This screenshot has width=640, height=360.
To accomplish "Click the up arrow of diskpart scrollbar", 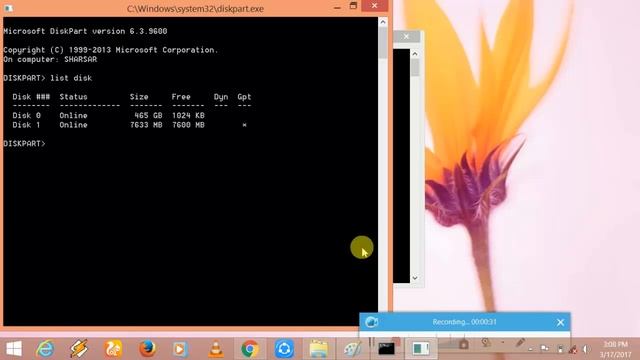I will coord(382,22).
